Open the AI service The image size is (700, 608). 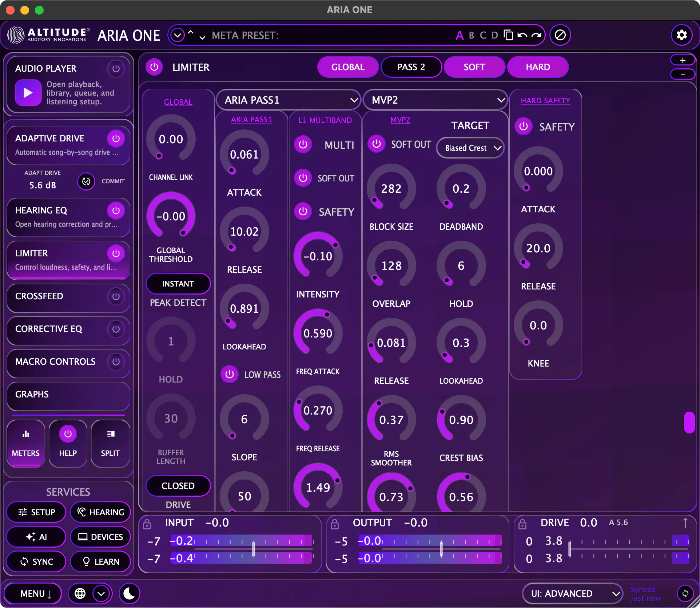pyautogui.click(x=36, y=537)
